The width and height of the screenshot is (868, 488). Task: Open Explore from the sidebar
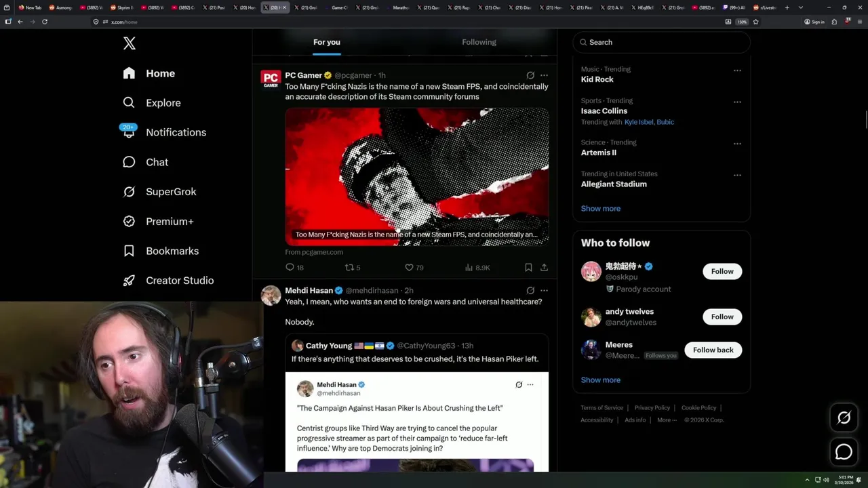[x=152, y=103]
